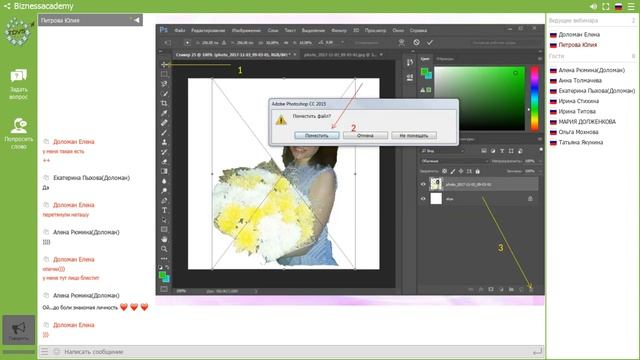Open the layer blend mode dropdown

pos(455,161)
